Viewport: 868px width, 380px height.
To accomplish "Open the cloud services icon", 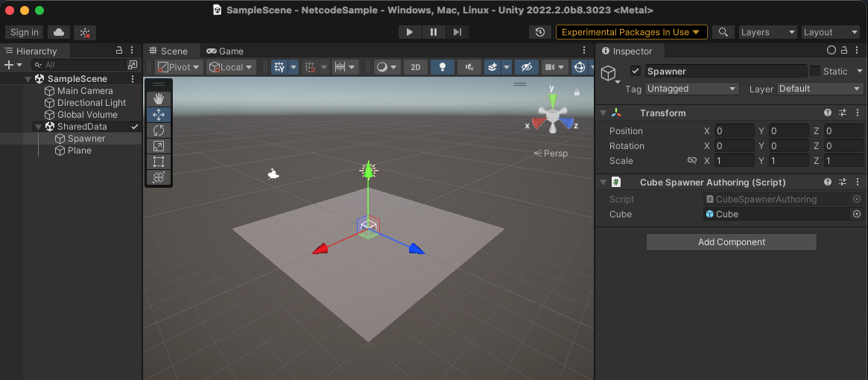I will (59, 32).
